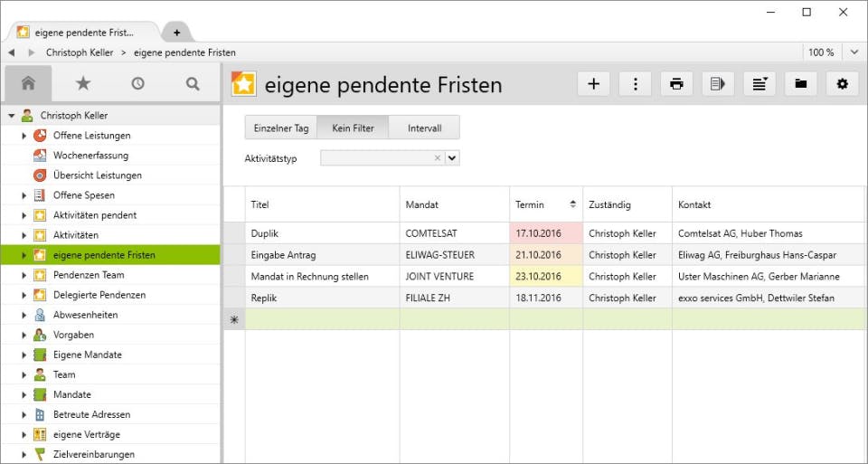The image size is (868, 464).
Task: Click the plus button to add entry
Action: point(593,84)
